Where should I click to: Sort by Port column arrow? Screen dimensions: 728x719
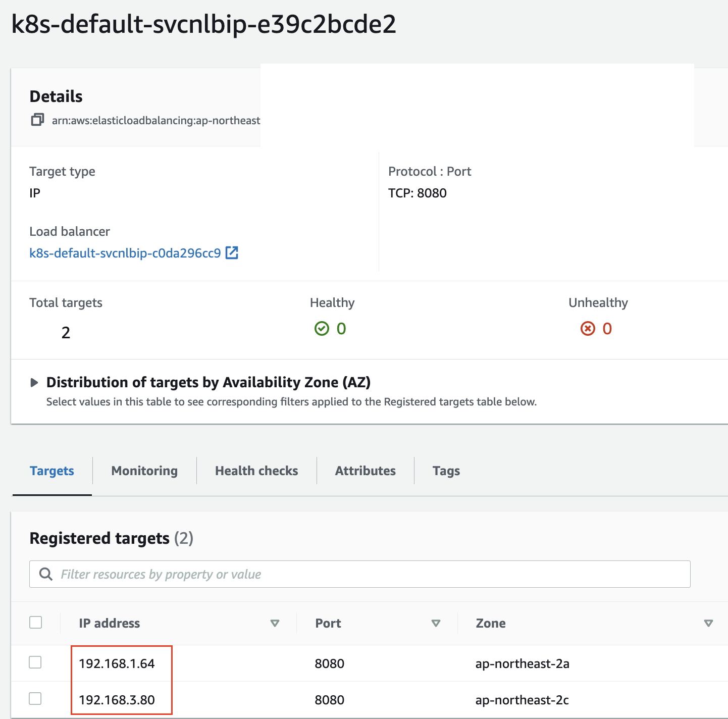coord(436,623)
